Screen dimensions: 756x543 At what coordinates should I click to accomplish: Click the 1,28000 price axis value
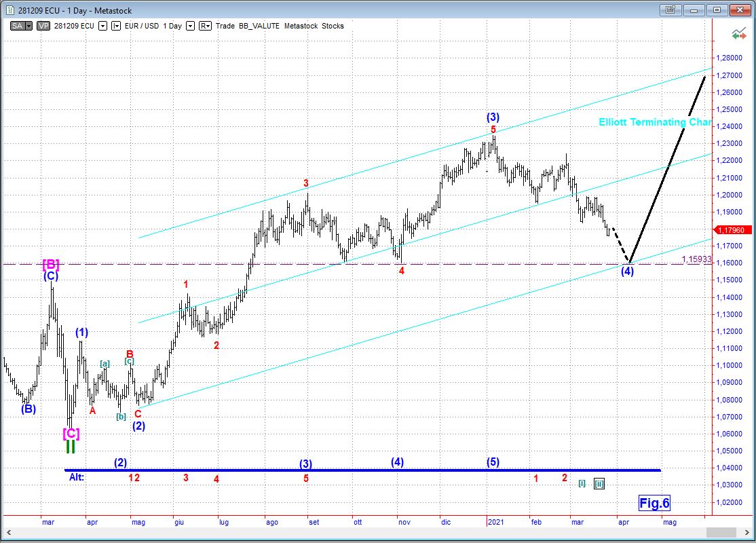729,58
